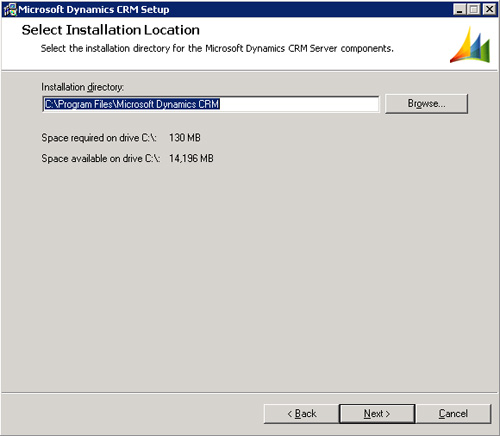500x436 pixels.
Task: Click the Select Installation Location heading
Action: [111, 30]
